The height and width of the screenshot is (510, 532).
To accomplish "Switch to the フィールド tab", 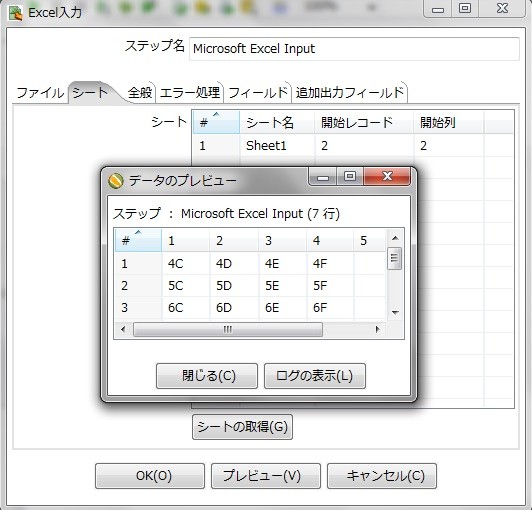I will point(258,92).
